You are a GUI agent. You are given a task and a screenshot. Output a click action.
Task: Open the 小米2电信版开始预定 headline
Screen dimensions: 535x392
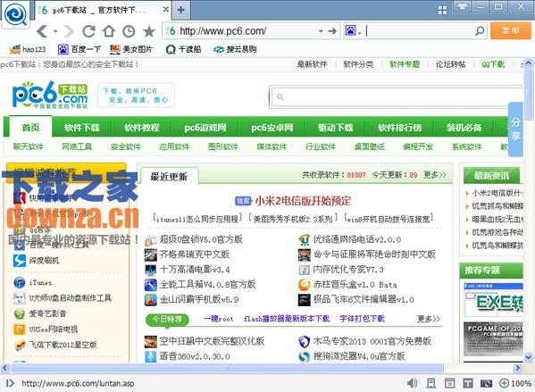(303, 201)
